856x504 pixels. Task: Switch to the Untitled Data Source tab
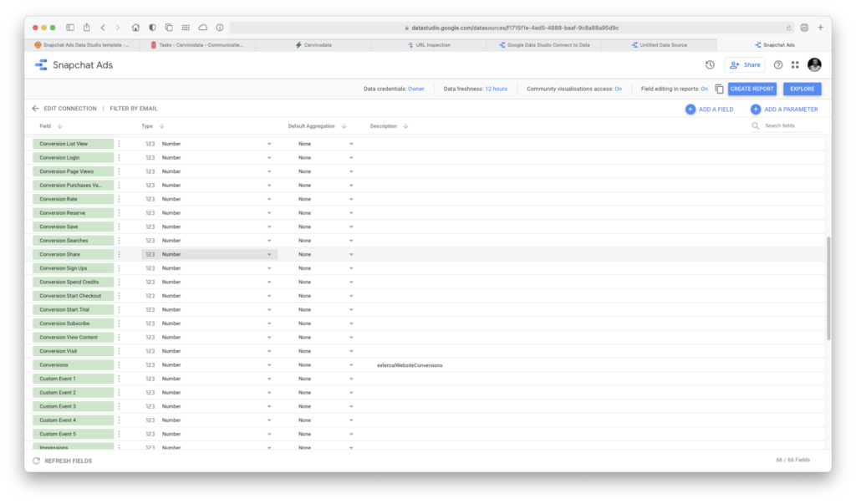[660, 44]
